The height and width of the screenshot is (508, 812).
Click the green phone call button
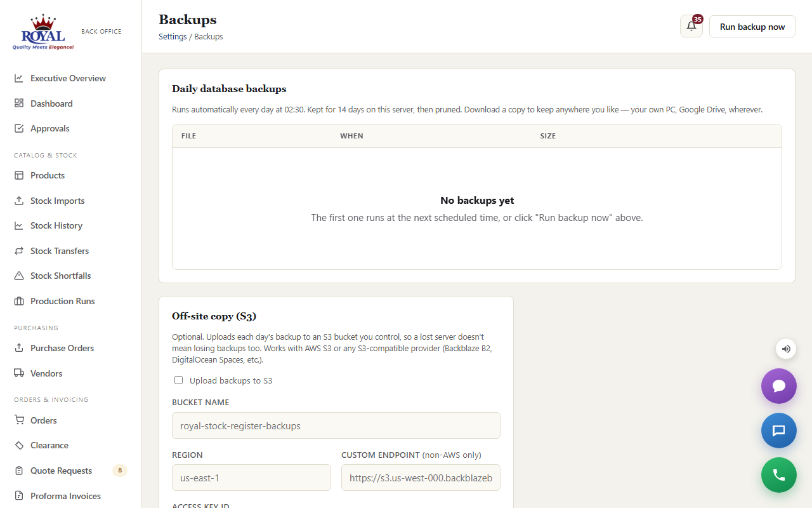(779, 475)
